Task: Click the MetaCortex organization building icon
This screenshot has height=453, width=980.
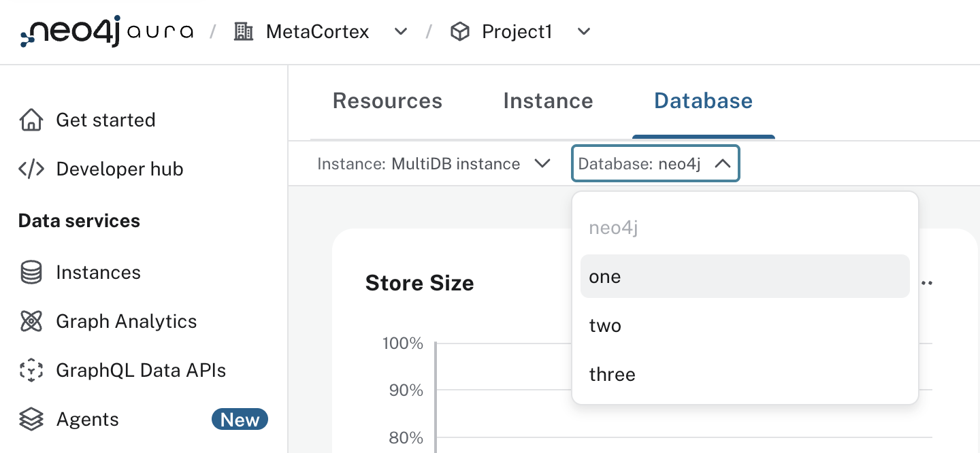Action: tap(243, 31)
